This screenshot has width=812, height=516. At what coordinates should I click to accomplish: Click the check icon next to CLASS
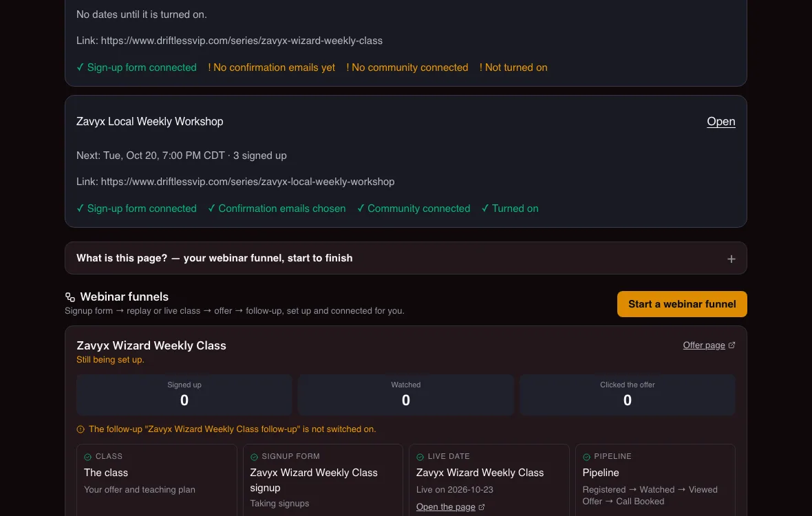[x=87, y=456]
